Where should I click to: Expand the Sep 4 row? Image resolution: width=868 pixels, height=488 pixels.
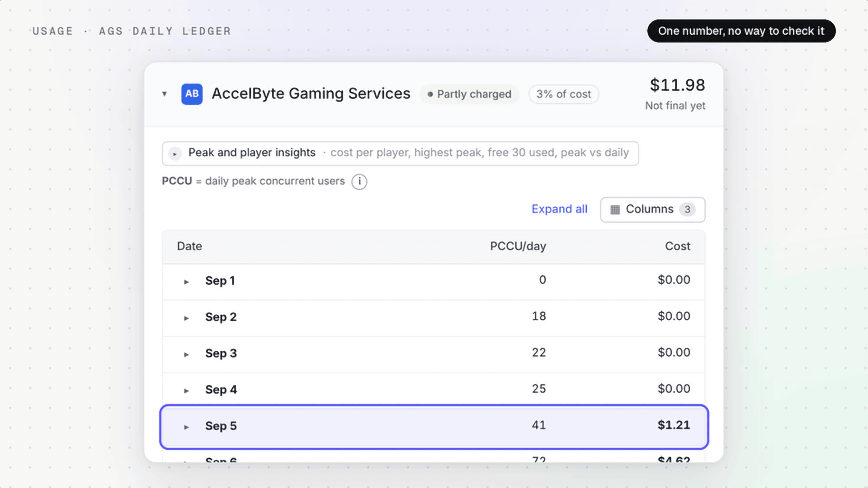186,390
